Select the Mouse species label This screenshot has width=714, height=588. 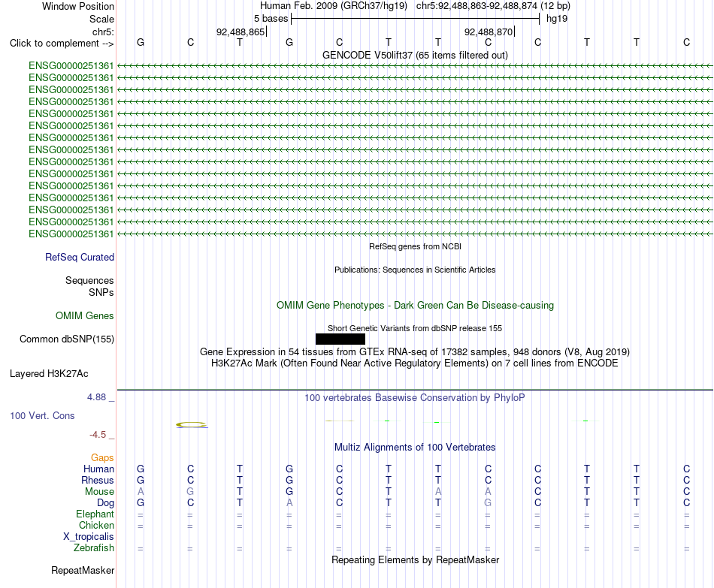pyautogui.click(x=99, y=492)
